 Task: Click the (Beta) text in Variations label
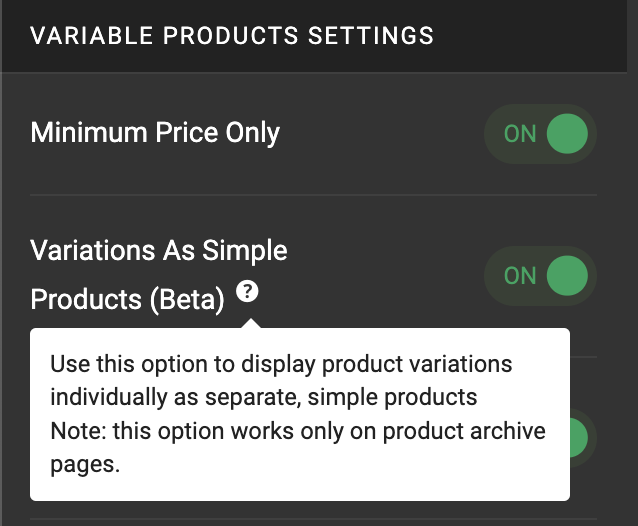pyautogui.click(x=187, y=300)
